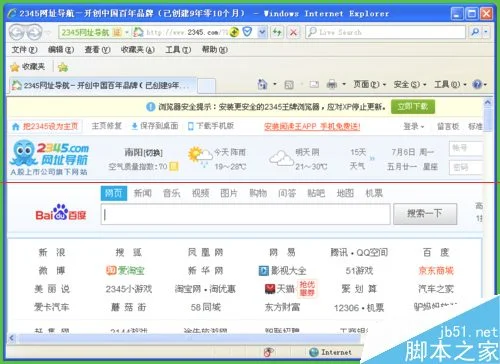Click tomorrow's cloudy weather icon
500x364 pixels.
[x=281, y=159]
